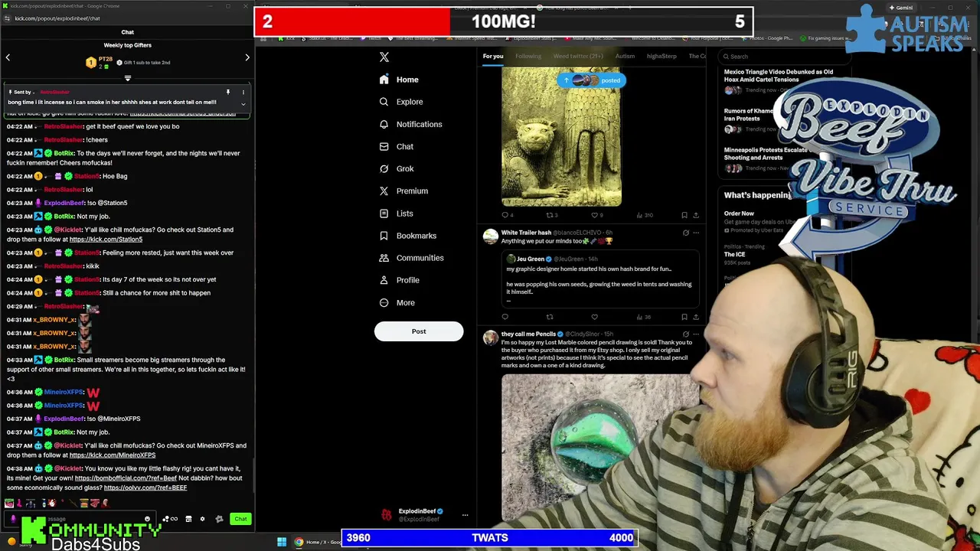The height and width of the screenshot is (551, 980).
Task: Open Grok in X sidebar
Action: (397, 168)
